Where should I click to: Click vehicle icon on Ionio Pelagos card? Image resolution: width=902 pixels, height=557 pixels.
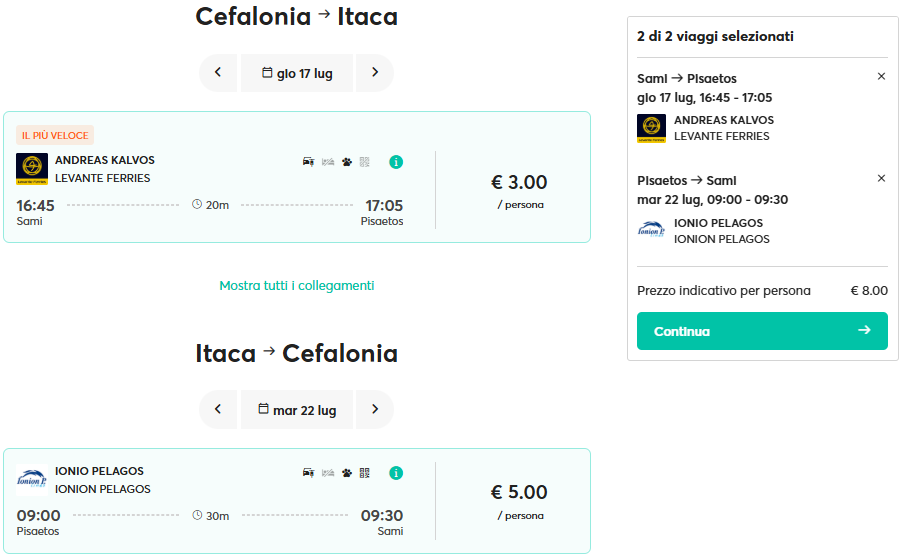click(x=308, y=472)
